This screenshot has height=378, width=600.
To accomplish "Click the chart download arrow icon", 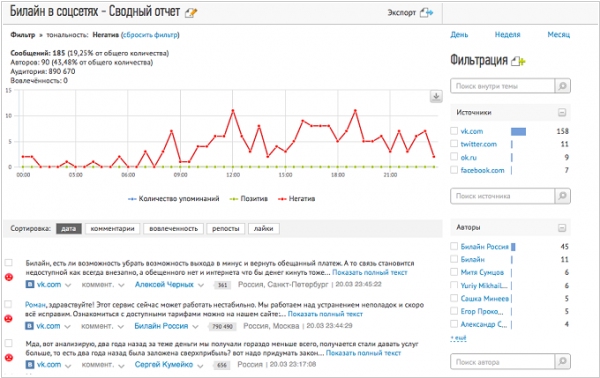I will (x=436, y=96).
